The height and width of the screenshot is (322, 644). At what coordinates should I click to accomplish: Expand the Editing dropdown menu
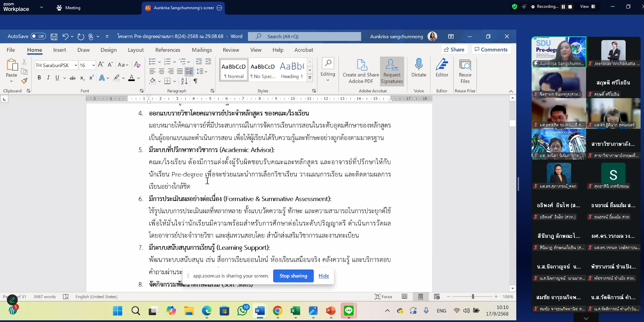coord(328,80)
